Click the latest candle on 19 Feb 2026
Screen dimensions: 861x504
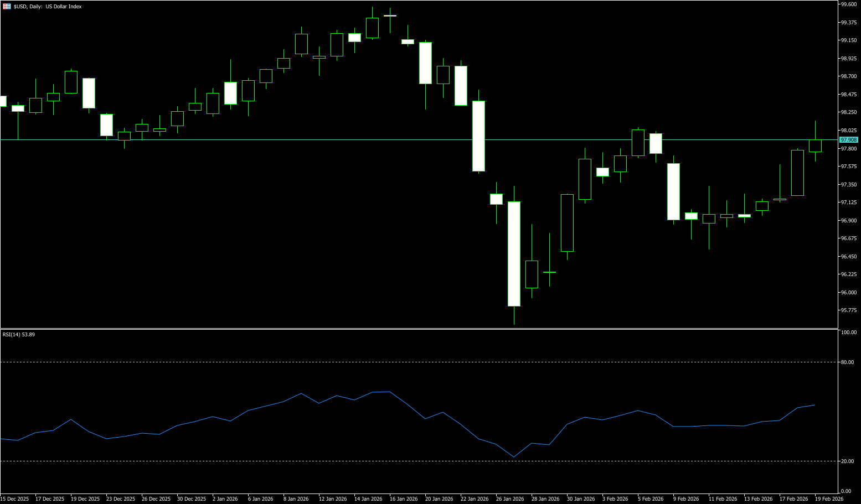(815, 146)
